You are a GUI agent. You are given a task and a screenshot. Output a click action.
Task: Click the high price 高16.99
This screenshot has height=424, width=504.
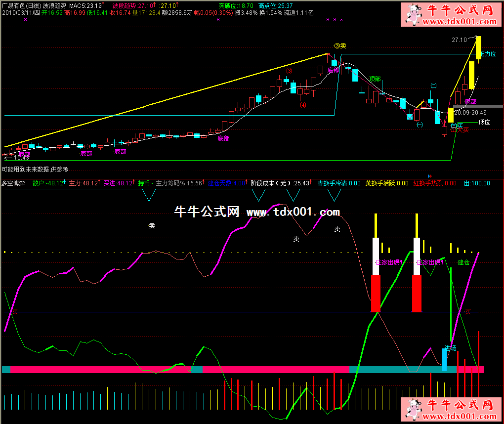tap(75, 13)
